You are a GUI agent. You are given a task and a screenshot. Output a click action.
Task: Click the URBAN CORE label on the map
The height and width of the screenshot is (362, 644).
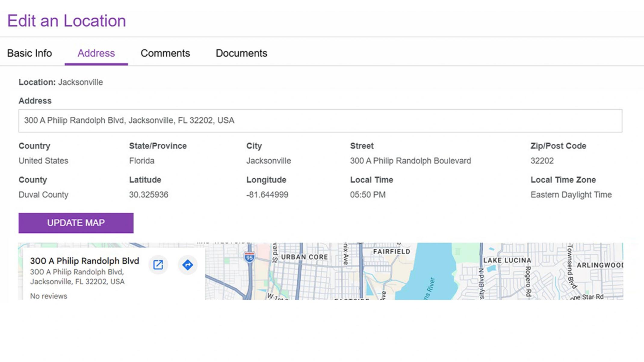pos(304,257)
